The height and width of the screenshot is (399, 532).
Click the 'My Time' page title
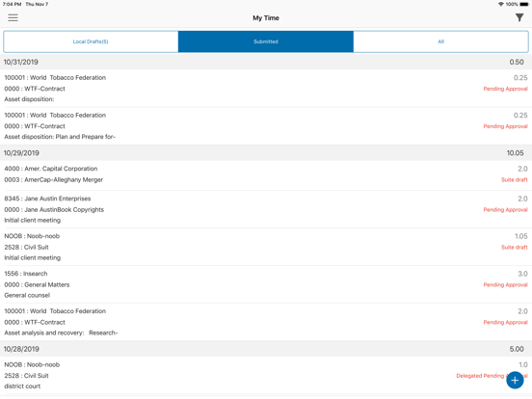pos(266,18)
